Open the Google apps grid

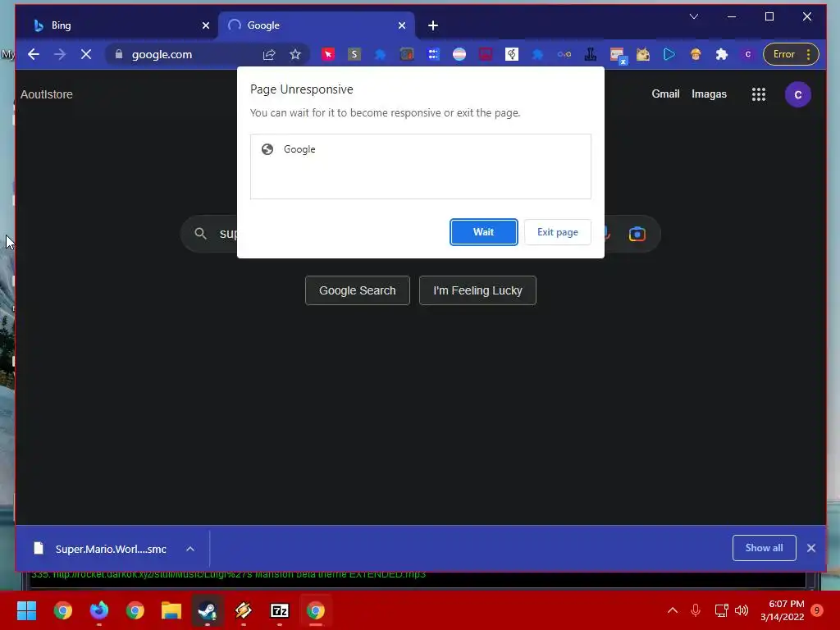pos(759,94)
